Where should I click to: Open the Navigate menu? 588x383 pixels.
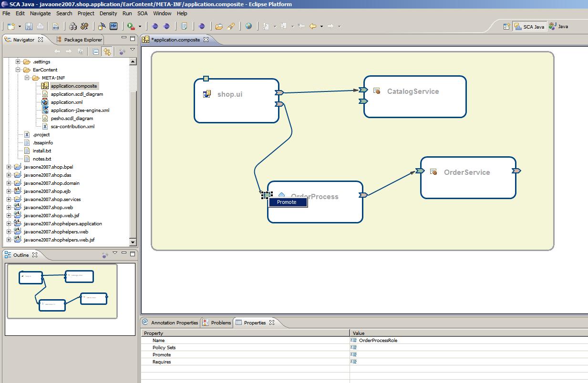pos(40,13)
